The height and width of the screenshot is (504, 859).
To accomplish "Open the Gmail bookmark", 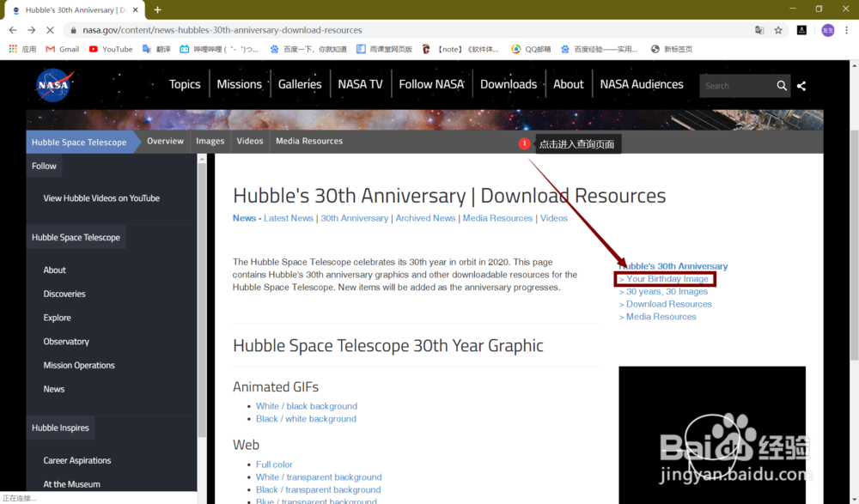I will point(62,49).
